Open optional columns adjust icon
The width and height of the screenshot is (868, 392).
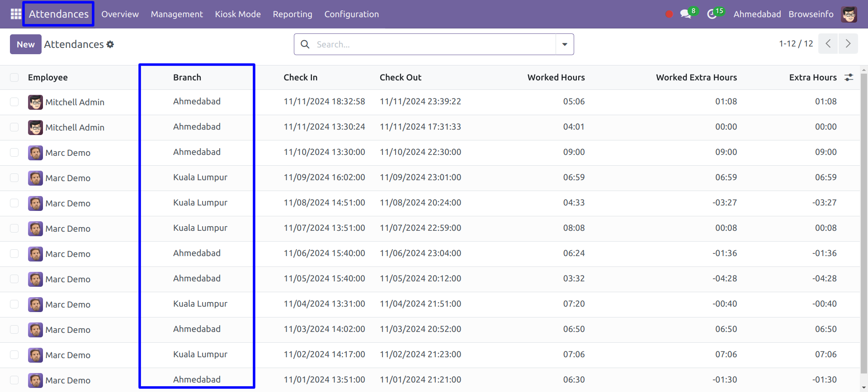coord(849,77)
